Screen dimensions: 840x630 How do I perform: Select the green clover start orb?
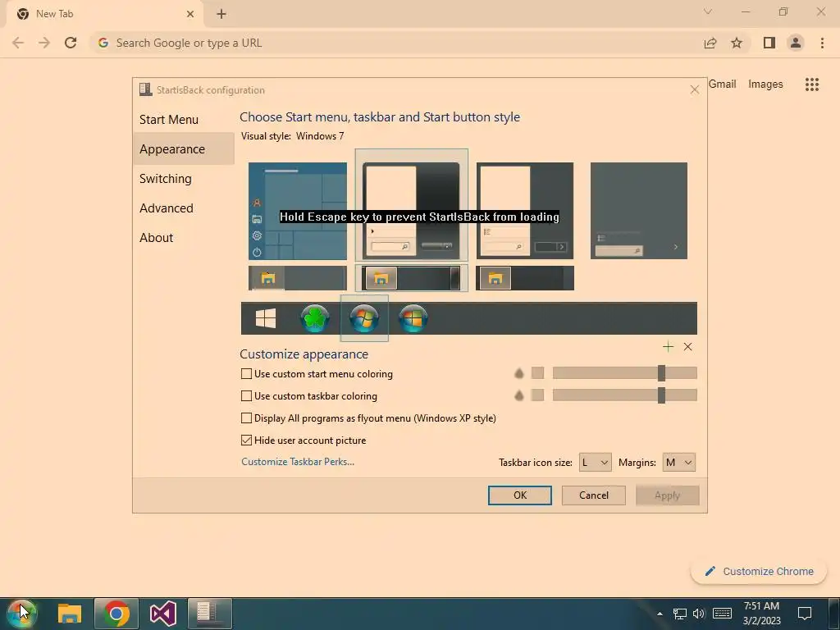coord(314,318)
